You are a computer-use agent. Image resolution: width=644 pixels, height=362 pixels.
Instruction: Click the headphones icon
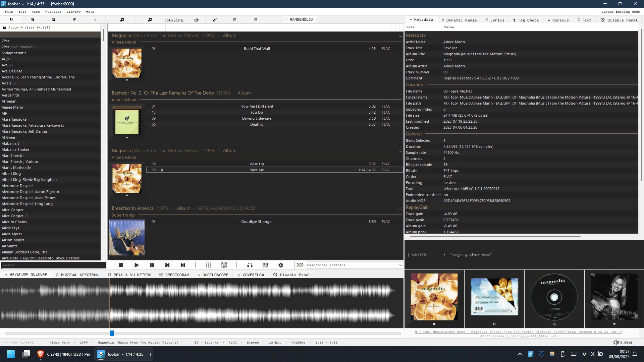tap(250, 265)
